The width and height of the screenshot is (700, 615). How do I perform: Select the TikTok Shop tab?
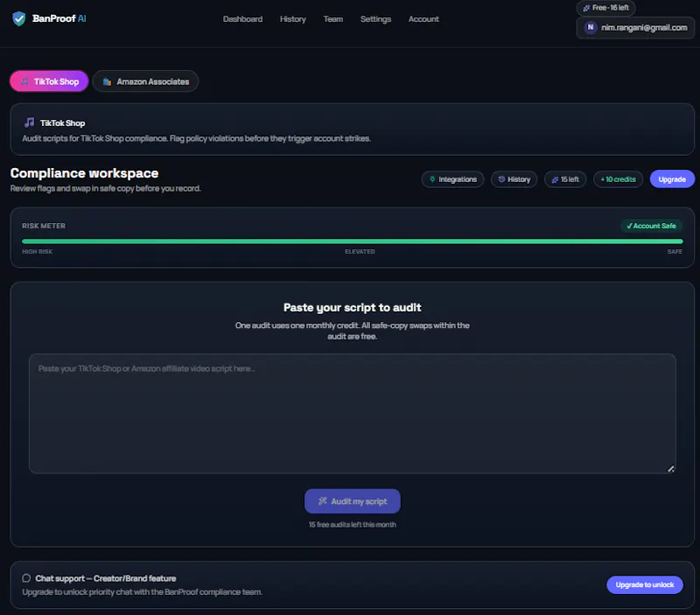tap(49, 81)
